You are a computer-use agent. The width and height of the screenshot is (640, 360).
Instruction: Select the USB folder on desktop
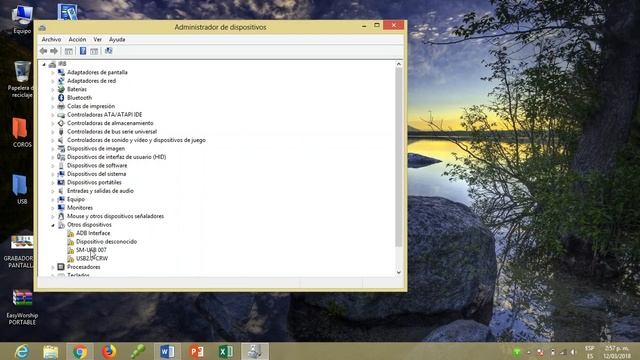click(x=21, y=189)
